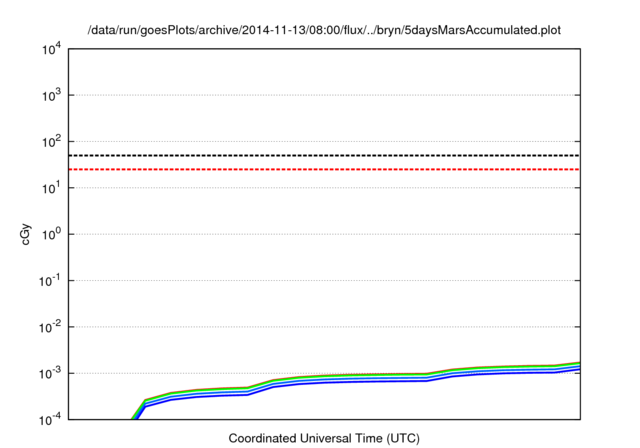Click the 10^0 y-axis tick label
Viewport: 640px width, 448px height.
tap(52, 235)
